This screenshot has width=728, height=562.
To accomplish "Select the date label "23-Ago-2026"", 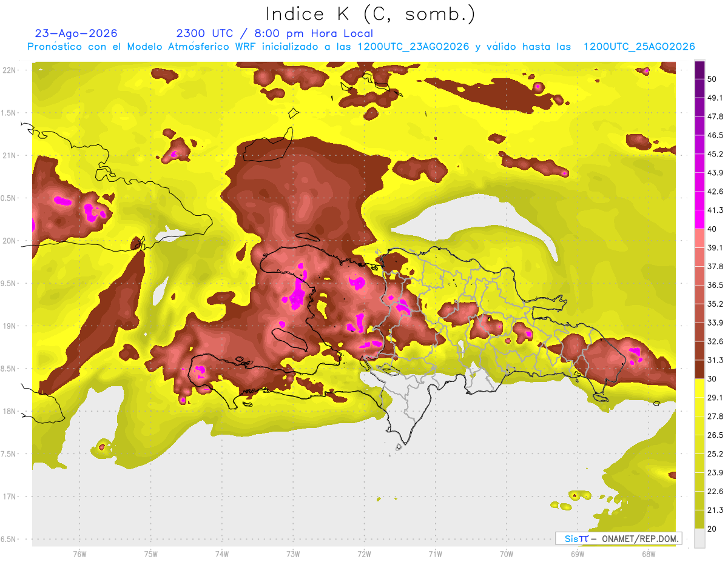I will [76, 33].
